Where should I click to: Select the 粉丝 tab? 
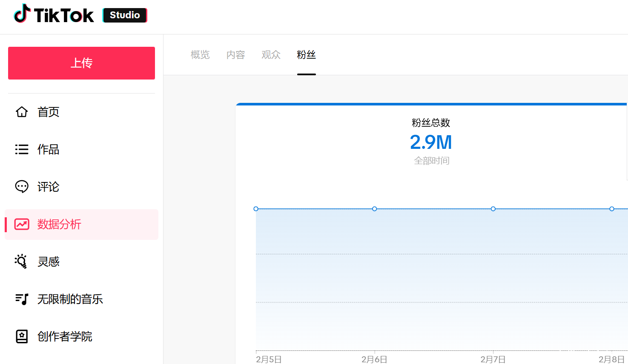click(306, 55)
